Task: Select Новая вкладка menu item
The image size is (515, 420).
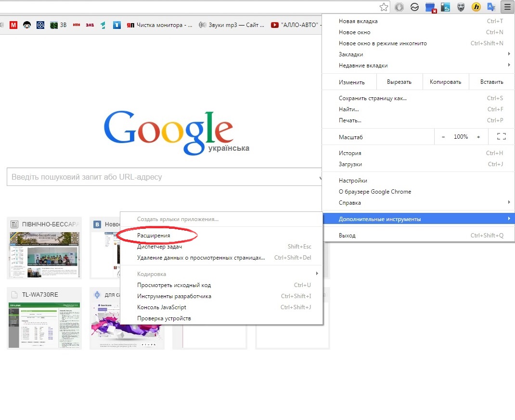Action: 418,21
